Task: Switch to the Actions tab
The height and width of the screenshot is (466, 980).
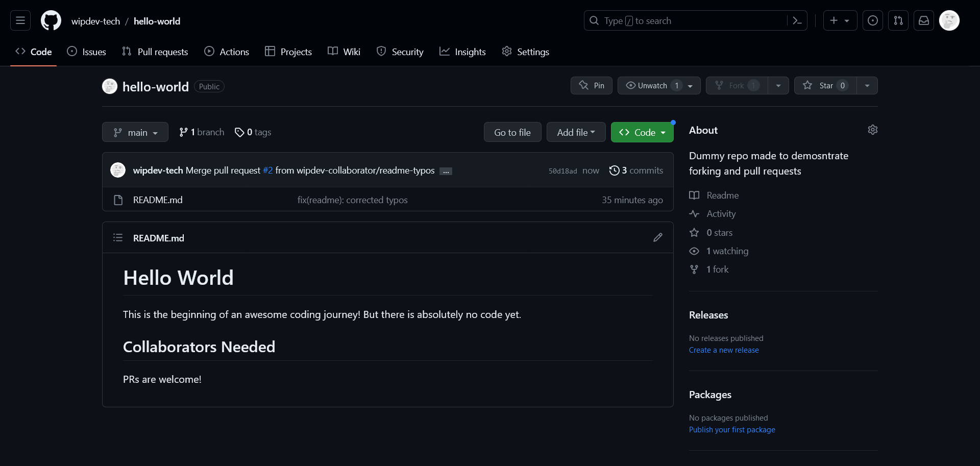Action: [x=227, y=52]
